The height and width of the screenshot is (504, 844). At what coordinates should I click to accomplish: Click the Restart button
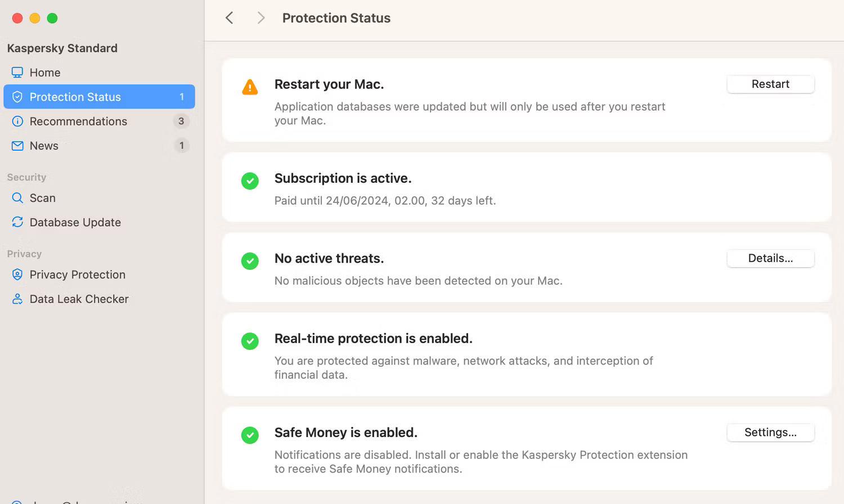(770, 84)
